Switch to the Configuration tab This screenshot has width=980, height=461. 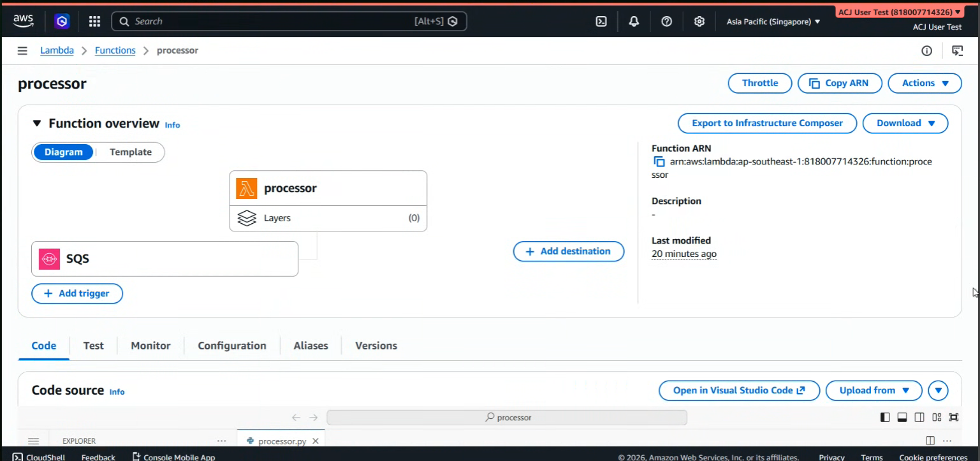click(x=232, y=346)
